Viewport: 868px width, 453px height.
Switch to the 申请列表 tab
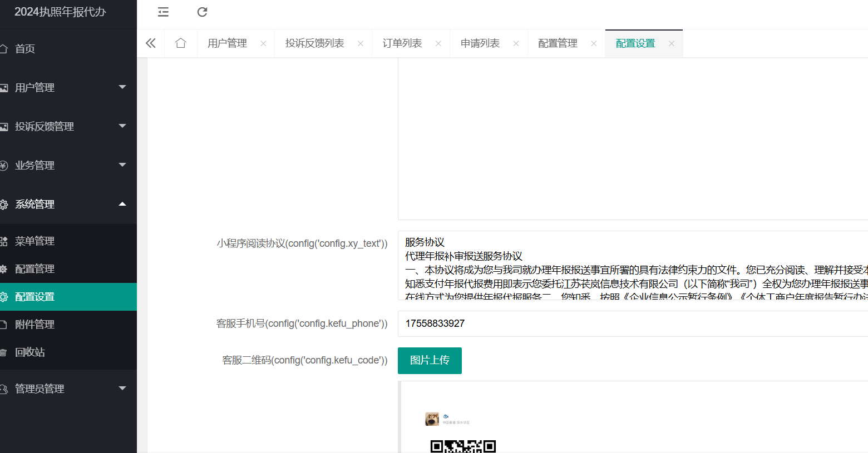480,43
